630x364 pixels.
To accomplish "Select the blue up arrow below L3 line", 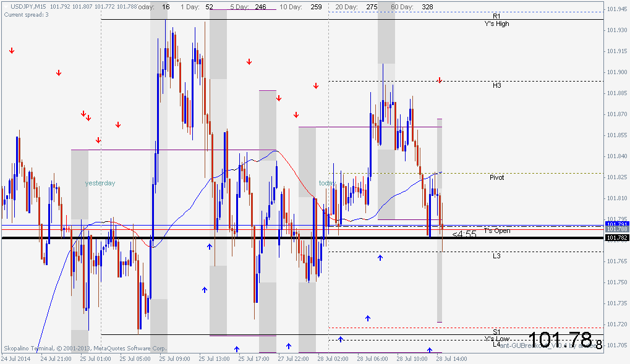I will [380, 257].
